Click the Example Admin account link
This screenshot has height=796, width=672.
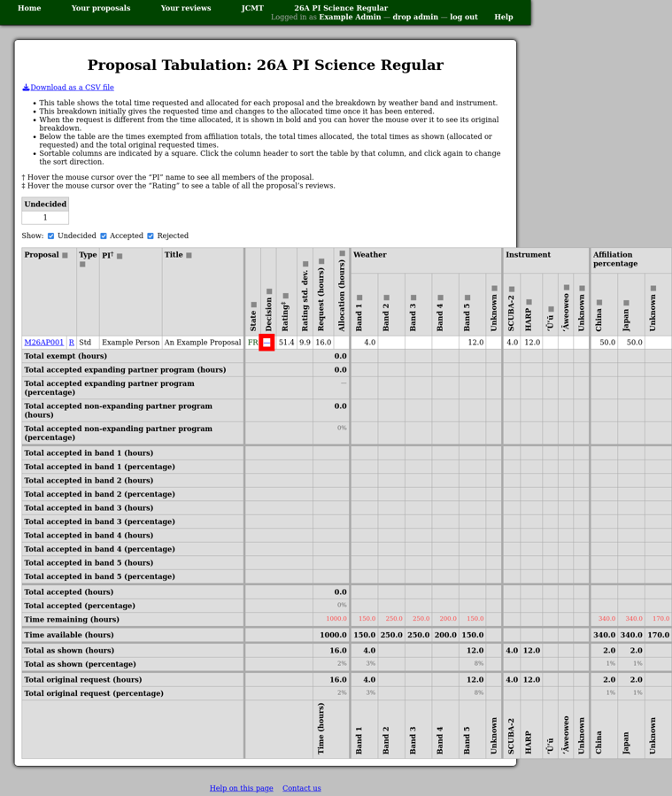[x=350, y=17]
